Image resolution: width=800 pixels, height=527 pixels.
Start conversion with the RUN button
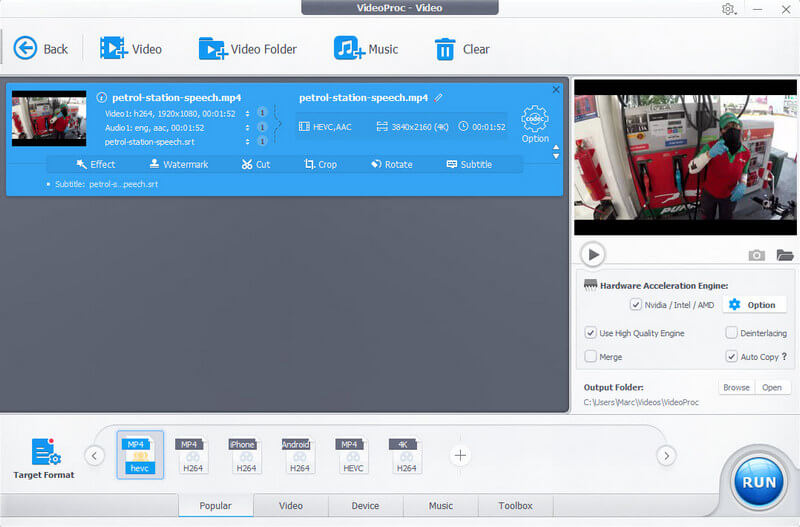coord(759,482)
